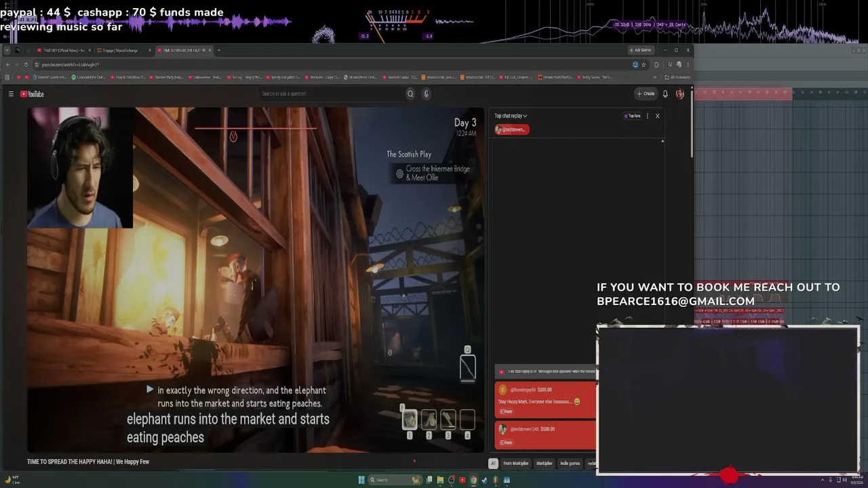This screenshot has width=868, height=488.
Task: Open the Kid Cudi, Eminem bookmark
Action: 516,77
